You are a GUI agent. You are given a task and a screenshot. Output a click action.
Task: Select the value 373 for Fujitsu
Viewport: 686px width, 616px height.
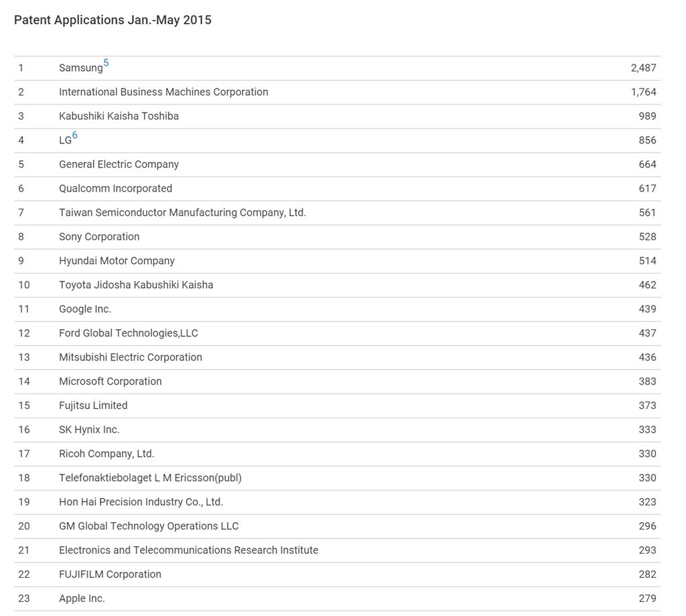(648, 405)
